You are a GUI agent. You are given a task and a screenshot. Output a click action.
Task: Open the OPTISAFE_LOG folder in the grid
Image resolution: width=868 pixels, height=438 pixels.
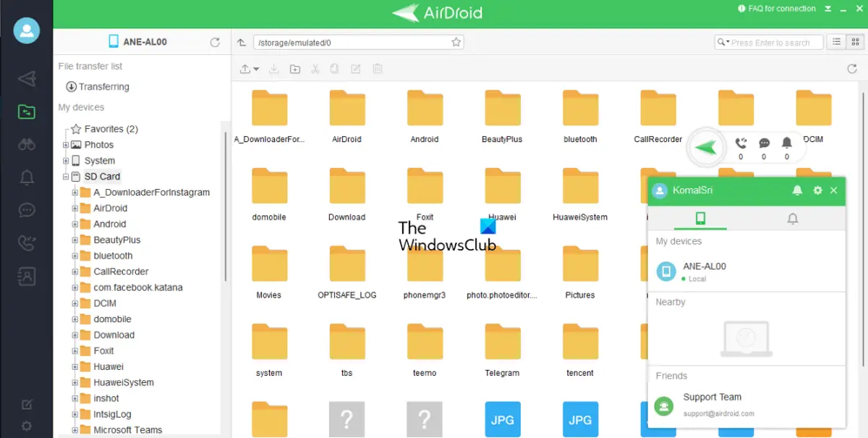[346, 272]
